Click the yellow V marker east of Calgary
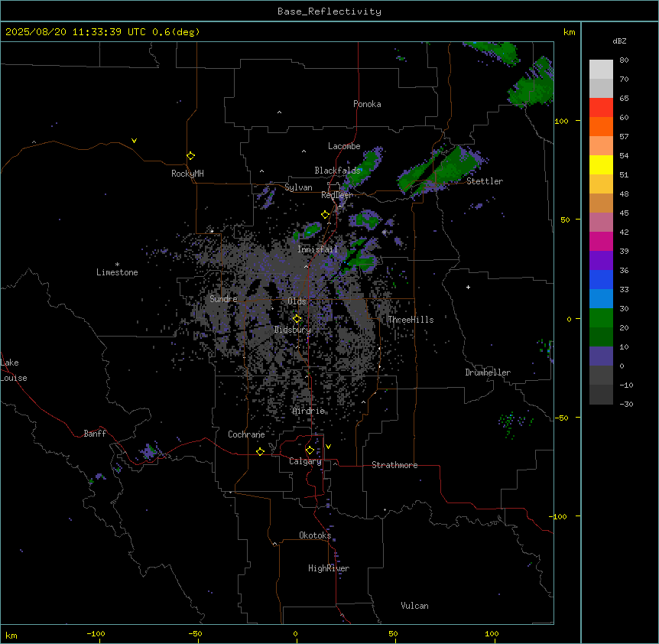The height and width of the screenshot is (644, 659). (x=328, y=447)
